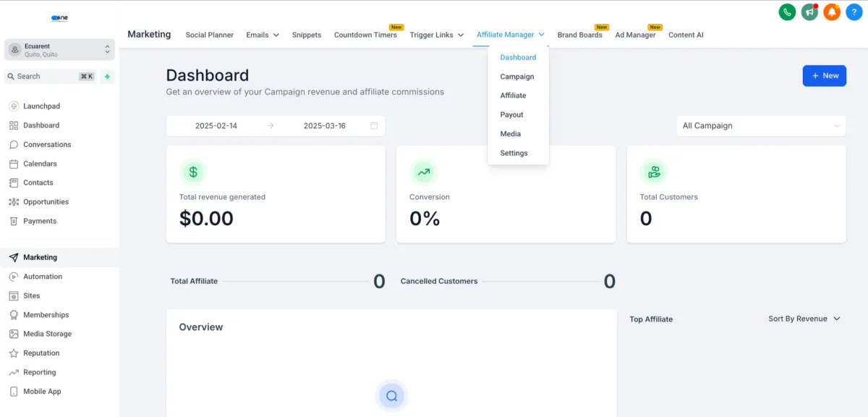Click the green lightning quick actions icon
This screenshot has width=868, height=417.
click(107, 76)
